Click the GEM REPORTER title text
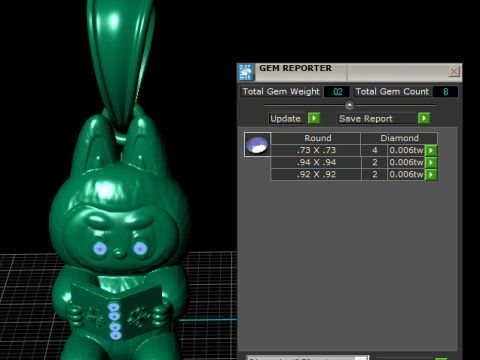This screenshot has height=360, width=480. click(x=295, y=68)
